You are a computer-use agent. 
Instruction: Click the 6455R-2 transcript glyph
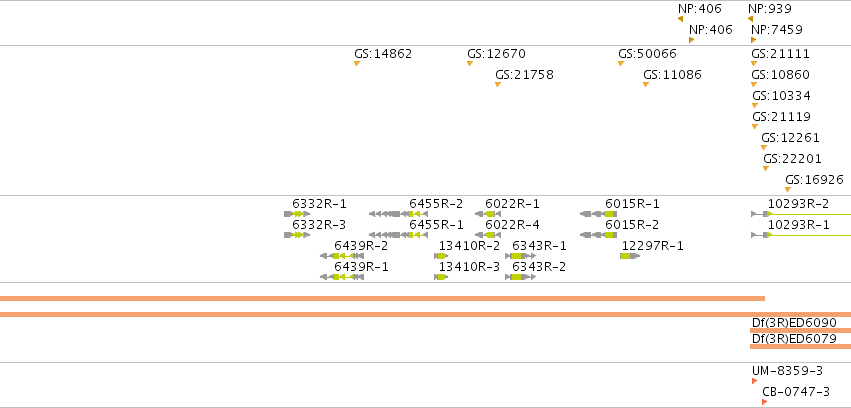[x=398, y=214]
